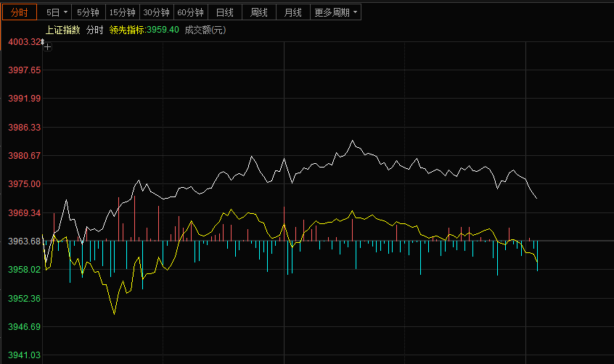This screenshot has height=364, width=614.
Task: Open the 周线 weekly chart
Action: tap(259, 12)
